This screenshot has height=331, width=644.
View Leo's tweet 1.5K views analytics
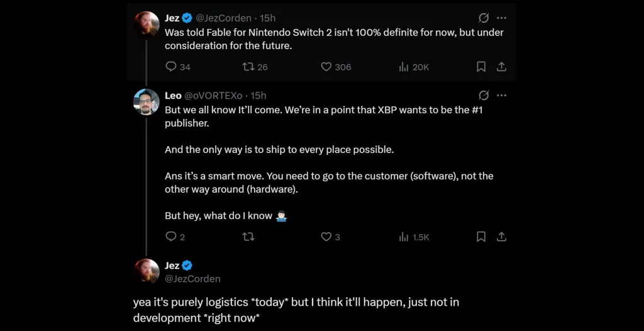tap(404, 237)
